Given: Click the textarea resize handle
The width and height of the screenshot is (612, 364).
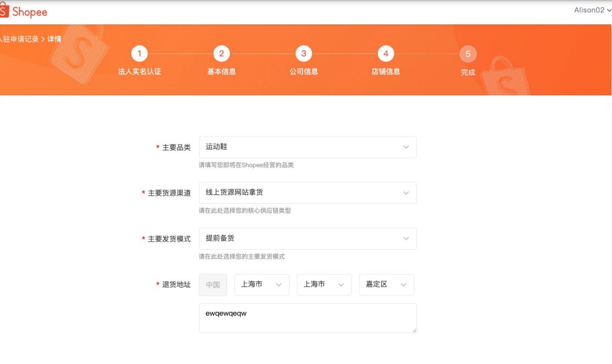Looking at the screenshot, I should click(414, 331).
